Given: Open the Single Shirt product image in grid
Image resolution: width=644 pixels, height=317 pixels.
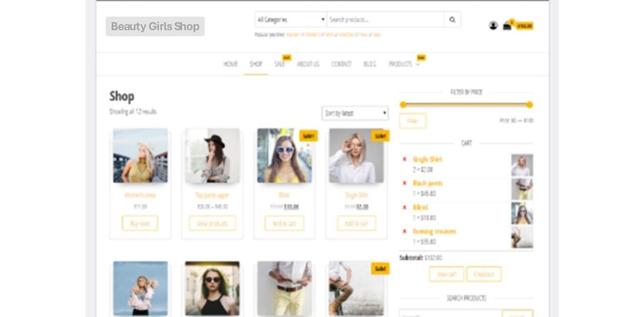Looking at the screenshot, I should [356, 155].
